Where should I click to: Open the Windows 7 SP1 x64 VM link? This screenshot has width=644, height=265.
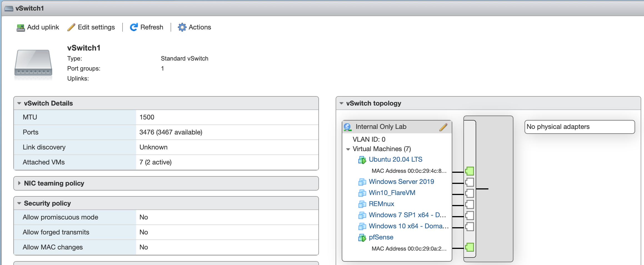coord(407,215)
